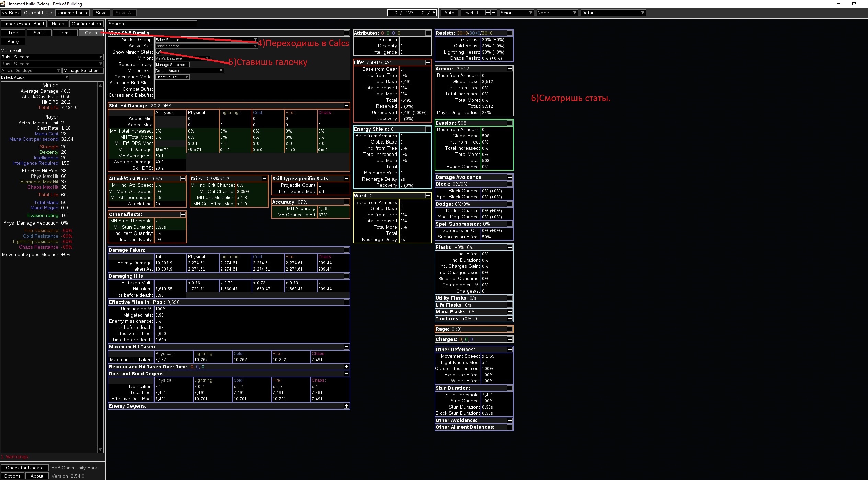Collapse the Resists section
This screenshot has width=868, height=480.
point(510,33)
